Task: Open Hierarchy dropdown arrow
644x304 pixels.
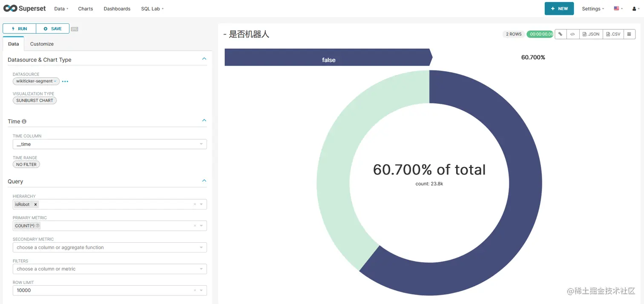Action: point(201,204)
